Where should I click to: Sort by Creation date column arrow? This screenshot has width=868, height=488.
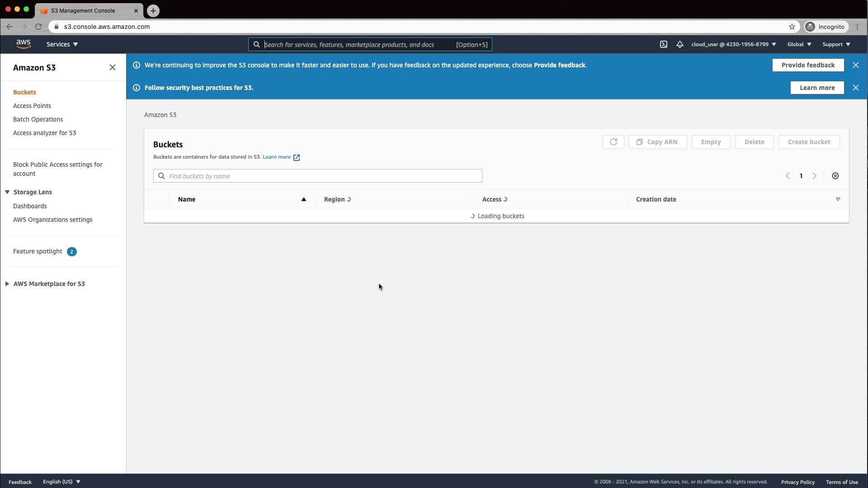click(838, 199)
